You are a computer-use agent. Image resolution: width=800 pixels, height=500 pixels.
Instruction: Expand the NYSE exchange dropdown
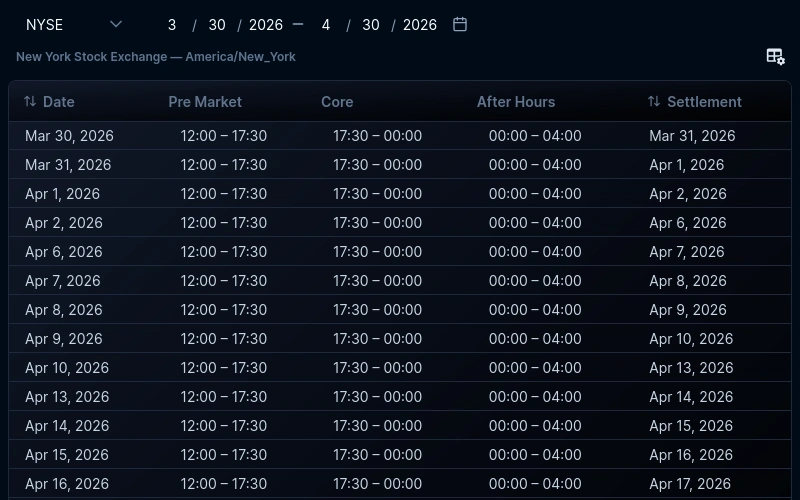coord(74,24)
